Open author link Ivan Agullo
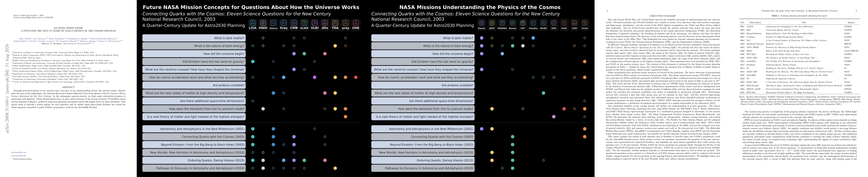The width and height of the screenshot is (868, 177). (x=39, y=39)
